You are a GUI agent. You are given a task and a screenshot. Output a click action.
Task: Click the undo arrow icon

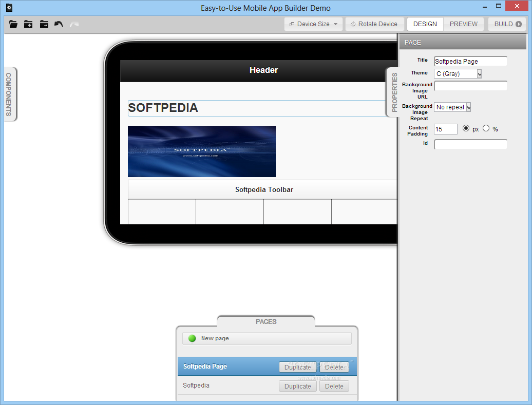tap(59, 24)
